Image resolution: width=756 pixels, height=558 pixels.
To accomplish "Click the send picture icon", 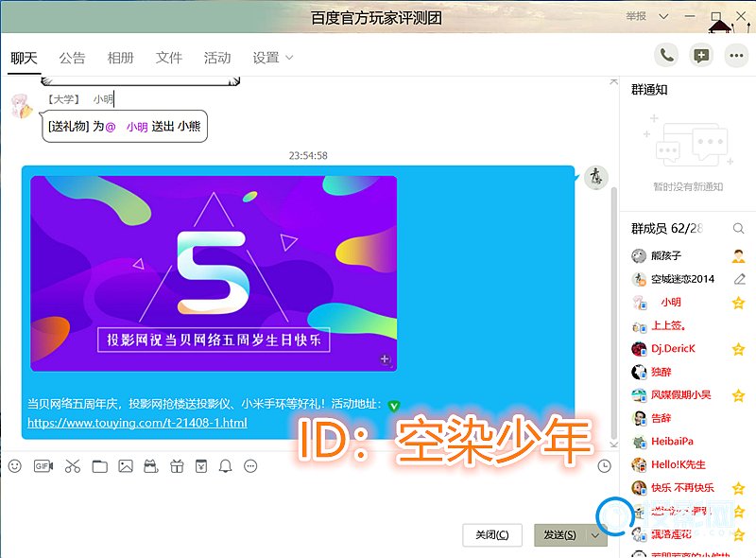I will pos(126,466).
